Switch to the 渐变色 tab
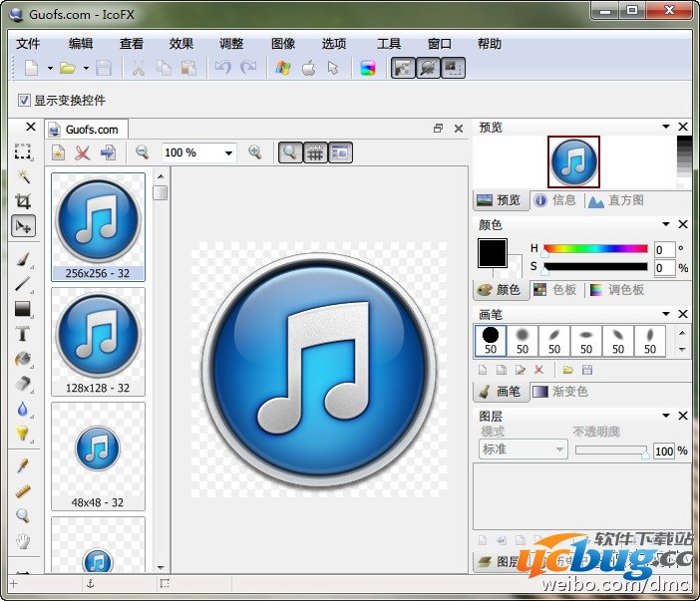 [x=560, y=392]
